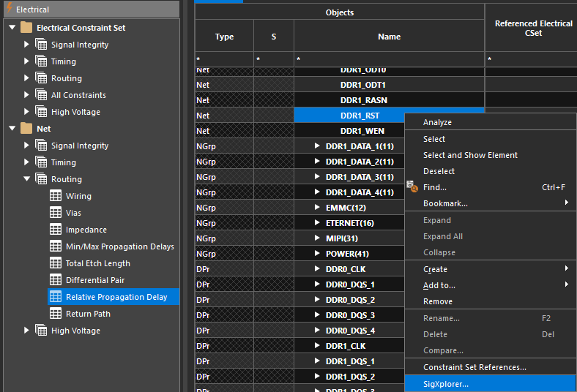Click the Name column filter field
Screen dimensions: 577x392
(x=389, y=58)
